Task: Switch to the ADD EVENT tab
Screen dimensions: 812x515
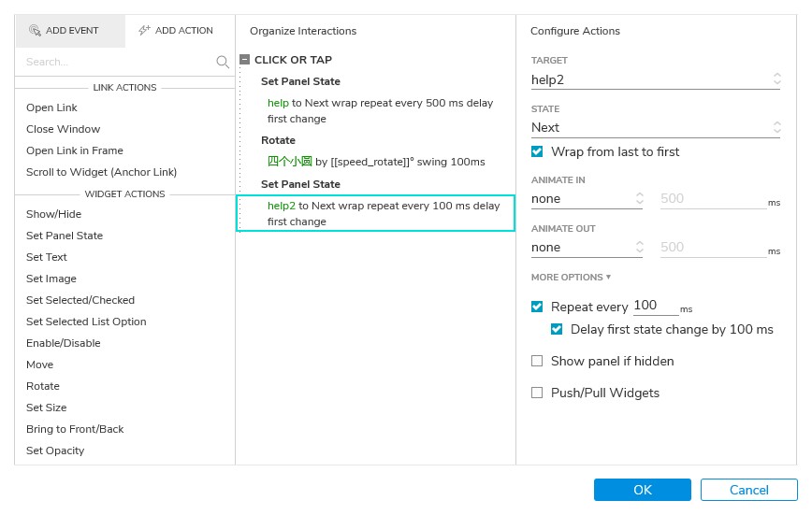Action: point(70,31)
